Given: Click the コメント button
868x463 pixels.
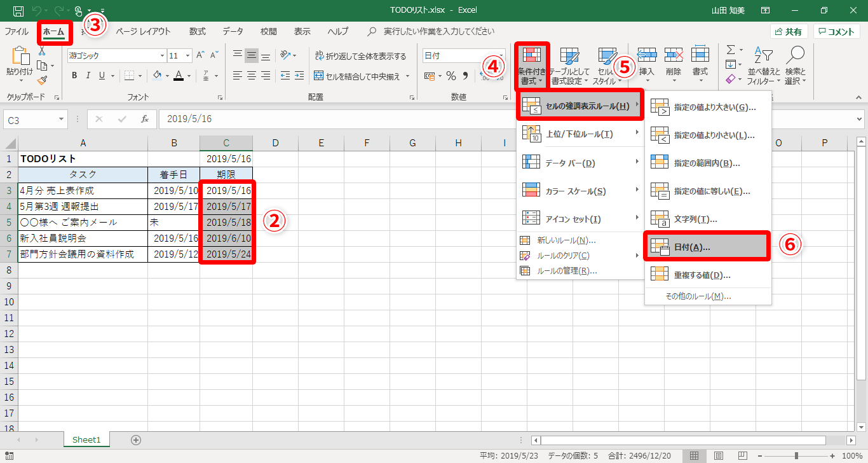Looking at the screenshot, I should (837, 32).
